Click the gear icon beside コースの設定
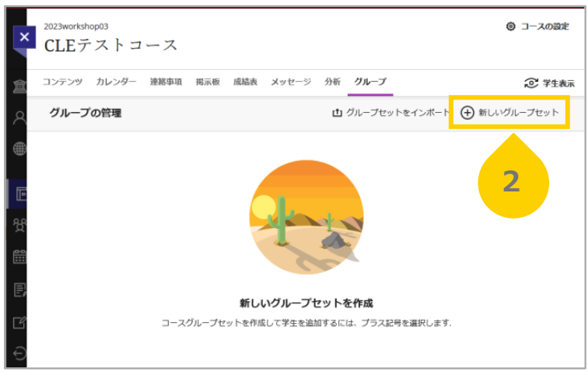Viewport: 588px width, 372px height. pyautogui.click(x=511, y=26)
